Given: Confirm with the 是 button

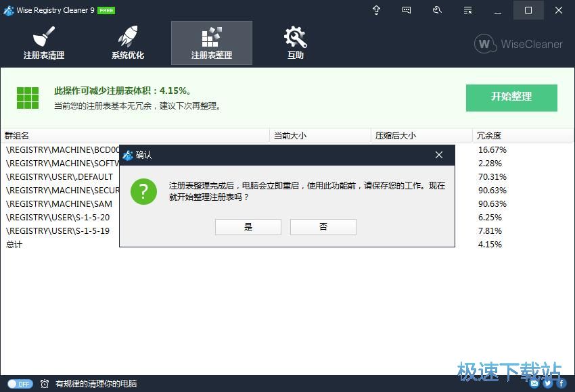Looking at the screenshot, I should tap(248, 227).
